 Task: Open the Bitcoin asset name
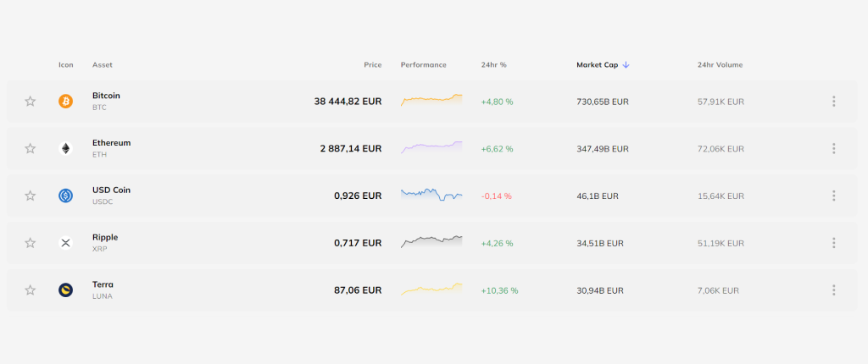click(106, 96)
